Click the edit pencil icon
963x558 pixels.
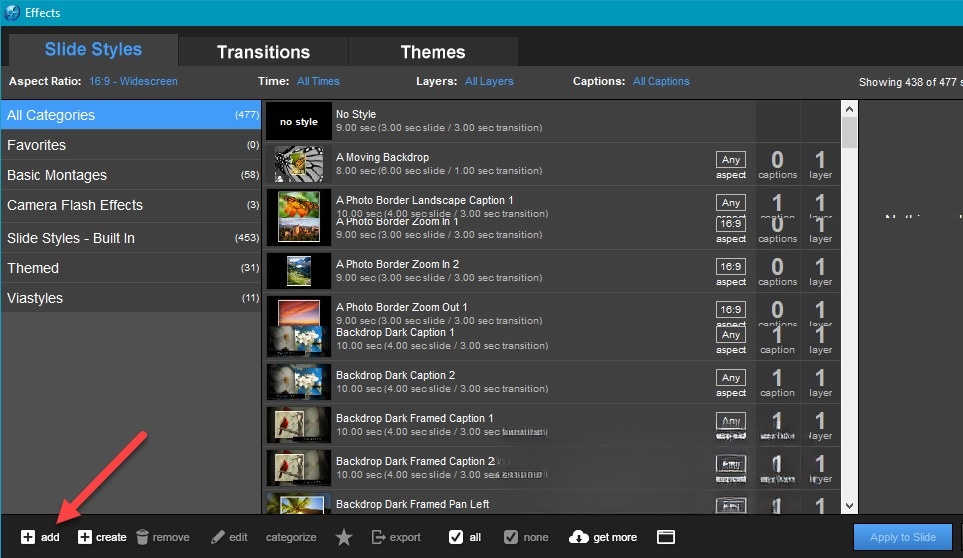pyautogui.click(x=218, y=537)
